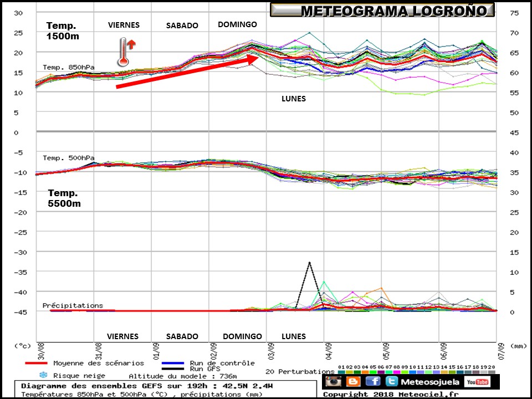Click the 03/09 date axis label

coord(271,351)
